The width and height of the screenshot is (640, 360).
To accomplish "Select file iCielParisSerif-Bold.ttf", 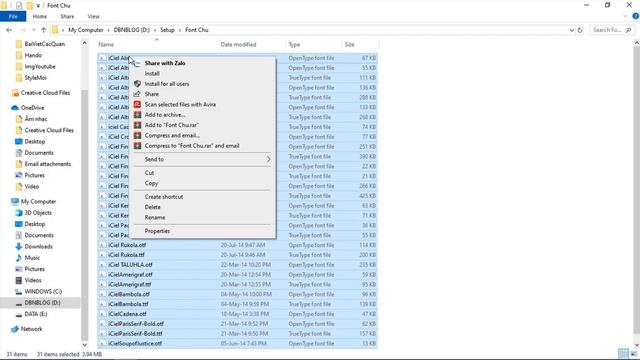I will (135, 333).
